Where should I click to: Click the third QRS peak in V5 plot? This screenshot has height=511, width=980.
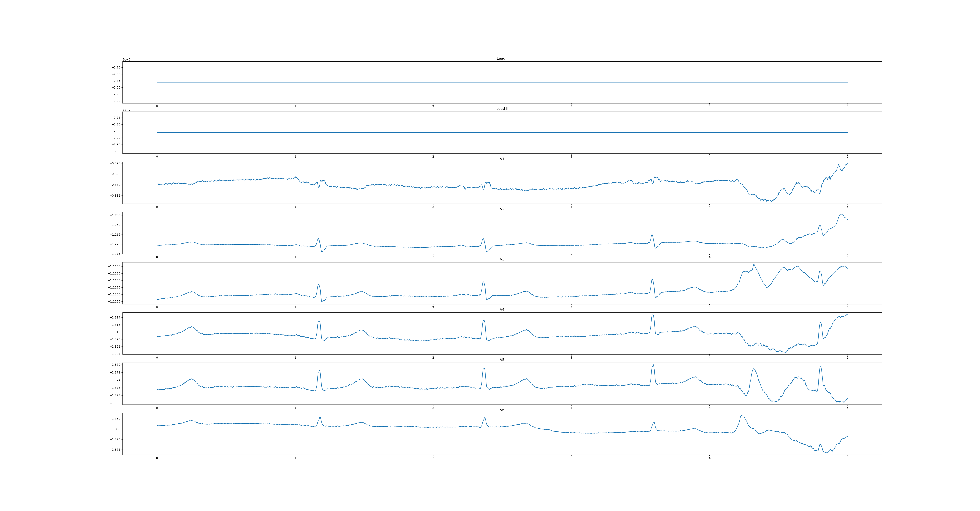(653, 365)
